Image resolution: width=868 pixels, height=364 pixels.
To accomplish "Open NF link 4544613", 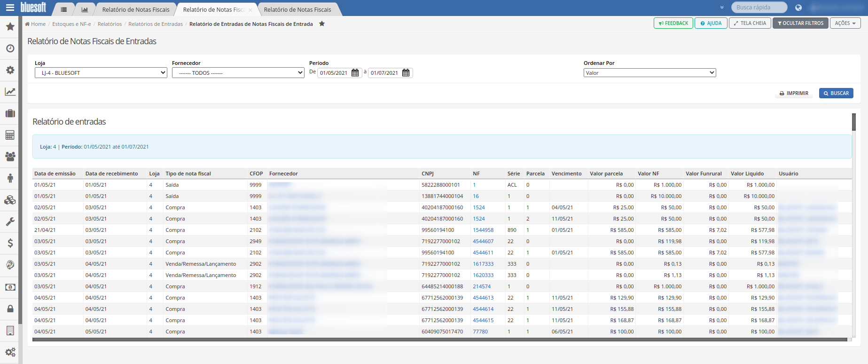I will tap(483, 298).
